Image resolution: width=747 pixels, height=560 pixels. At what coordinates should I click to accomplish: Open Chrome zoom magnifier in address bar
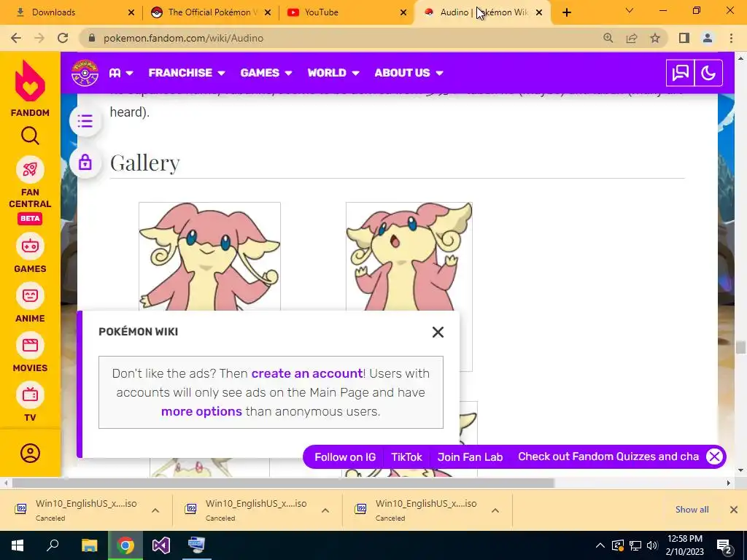point(608,38)
